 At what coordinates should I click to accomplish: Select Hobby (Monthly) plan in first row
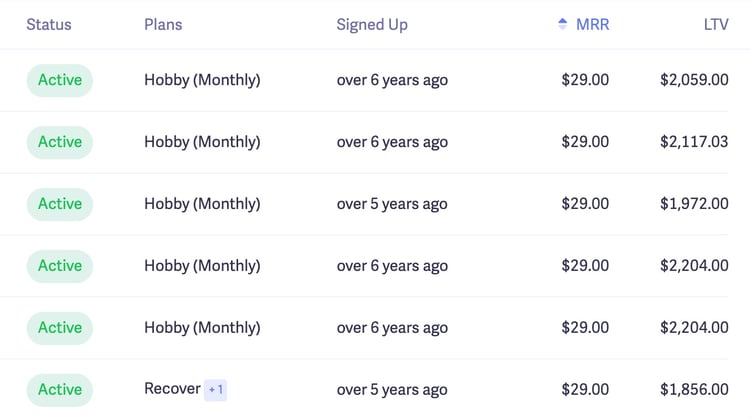pyautogui.click(x=202, y=80)
